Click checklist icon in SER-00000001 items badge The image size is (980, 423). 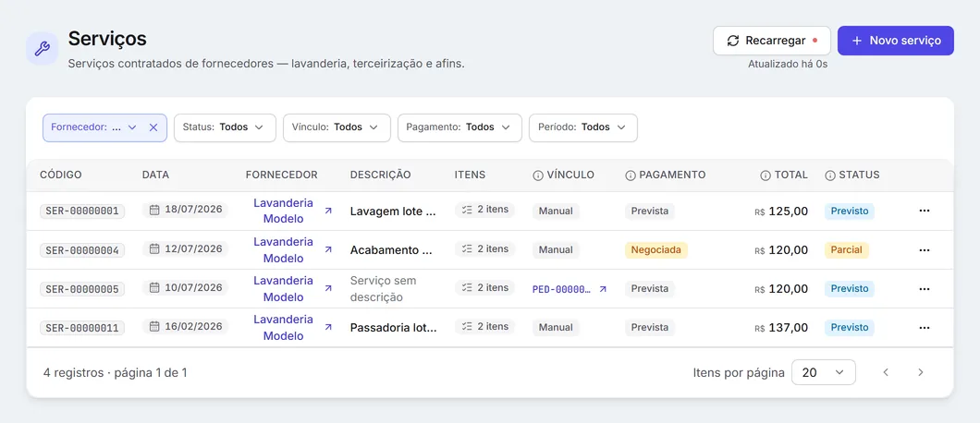coord(466,210)
